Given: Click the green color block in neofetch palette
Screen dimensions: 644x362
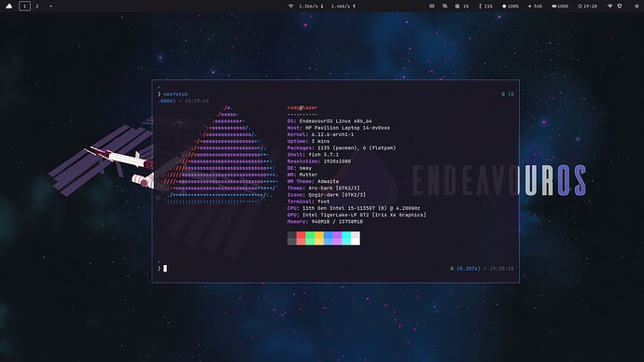Looking at the screenshot, I should tap(310, 238).
